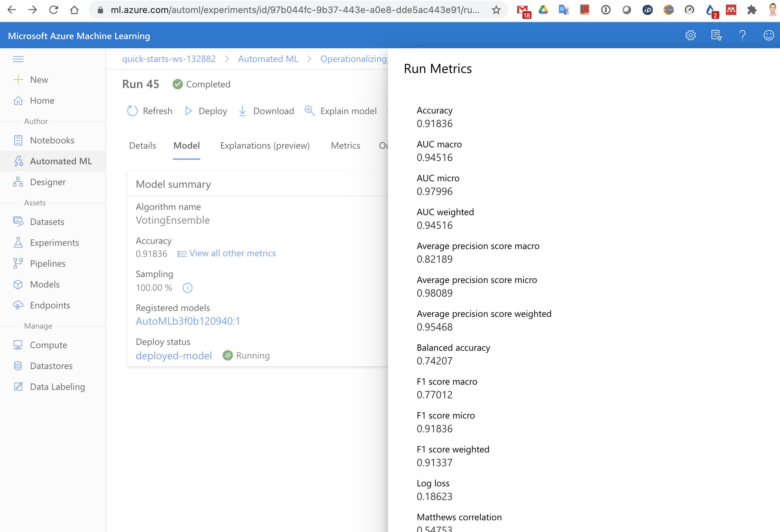Click the help question mark icon

coord(742,35)
